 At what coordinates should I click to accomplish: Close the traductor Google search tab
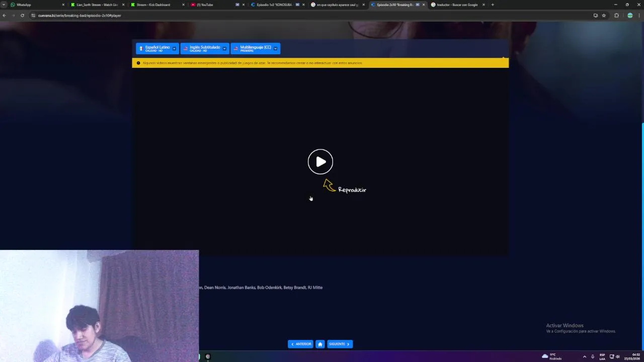pyautogui.click(x=484, y=5)
